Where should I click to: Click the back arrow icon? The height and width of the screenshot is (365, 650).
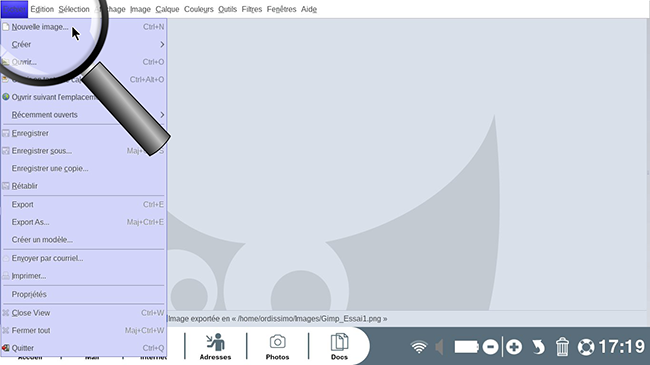[x=538, y=347]
